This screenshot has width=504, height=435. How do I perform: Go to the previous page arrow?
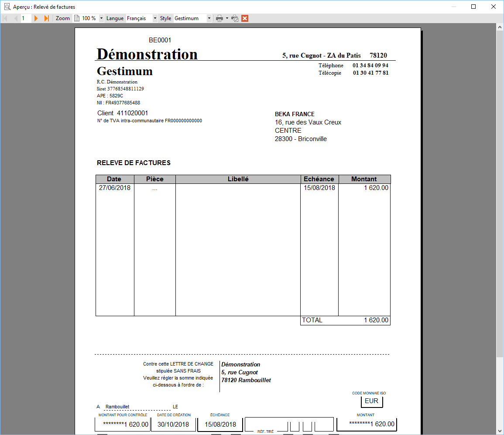tap(15, 18)
